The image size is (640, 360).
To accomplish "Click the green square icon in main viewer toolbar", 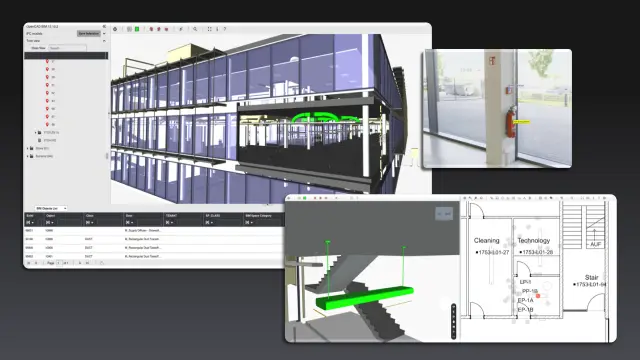I will point(137,29).
